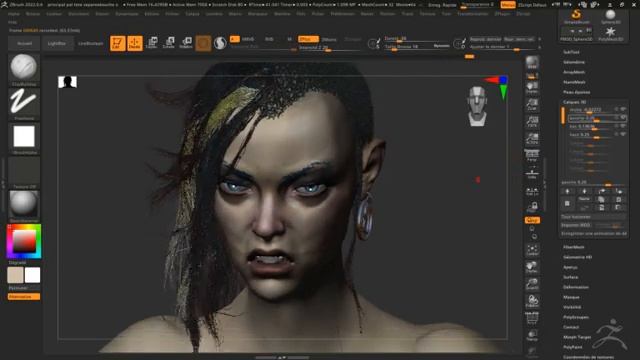
Task: Click the Zoom icon in right shelf
Action: 532,104
